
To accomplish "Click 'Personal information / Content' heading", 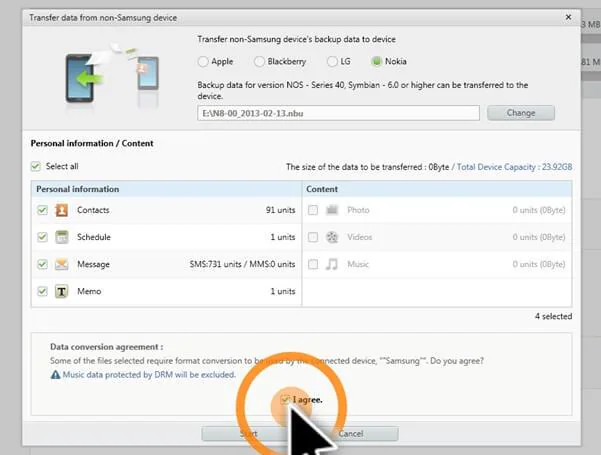I will [92, 143].
